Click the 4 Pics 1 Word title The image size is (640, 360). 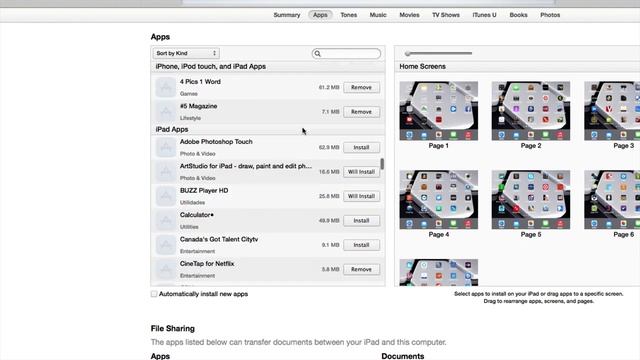[200, 82]
